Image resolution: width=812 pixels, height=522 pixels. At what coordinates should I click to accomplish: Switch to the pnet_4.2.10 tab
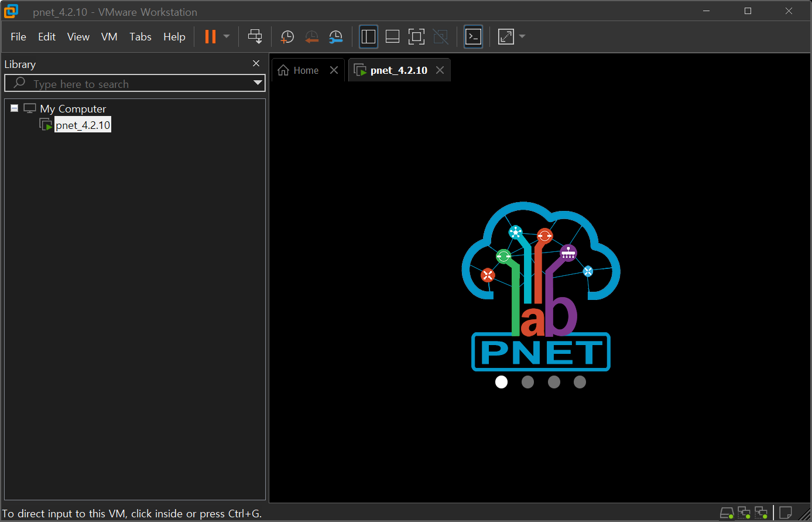399,70
